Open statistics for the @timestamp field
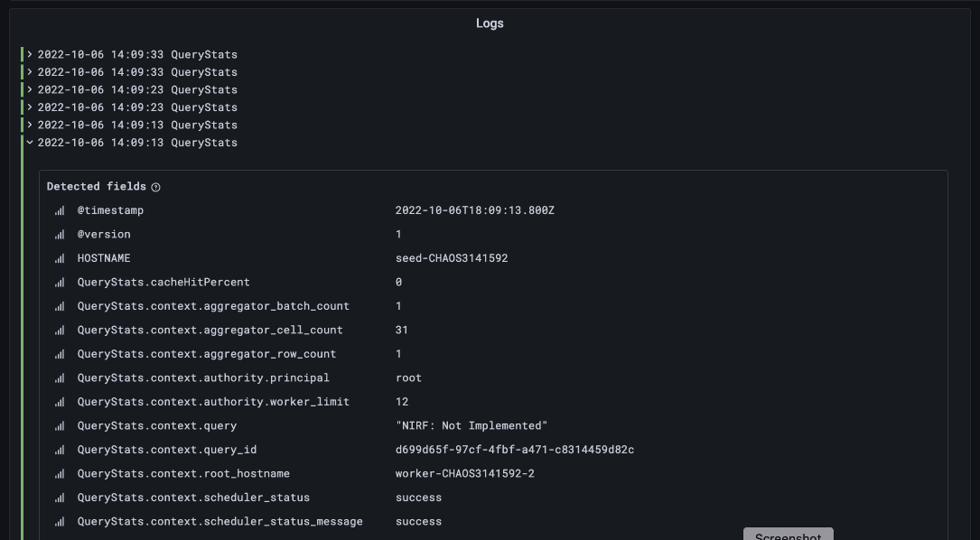 pyautogui.click(x=59, y=210)
